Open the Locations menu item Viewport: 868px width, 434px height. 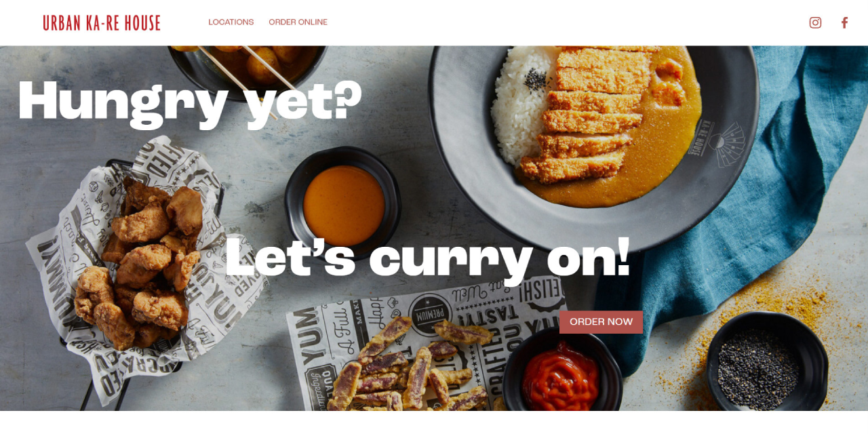[231, 22]
